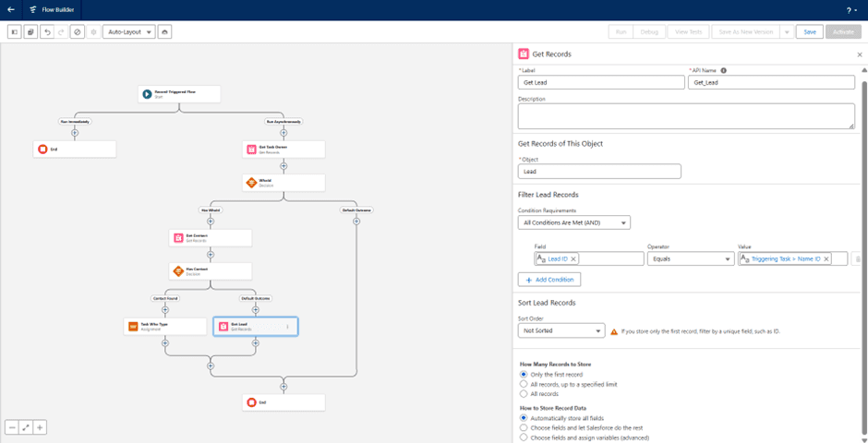Image resolution: width=868 pixels, height=443 pixels.
Task: Add element below Contact Found path
Action: click(165, 310)
